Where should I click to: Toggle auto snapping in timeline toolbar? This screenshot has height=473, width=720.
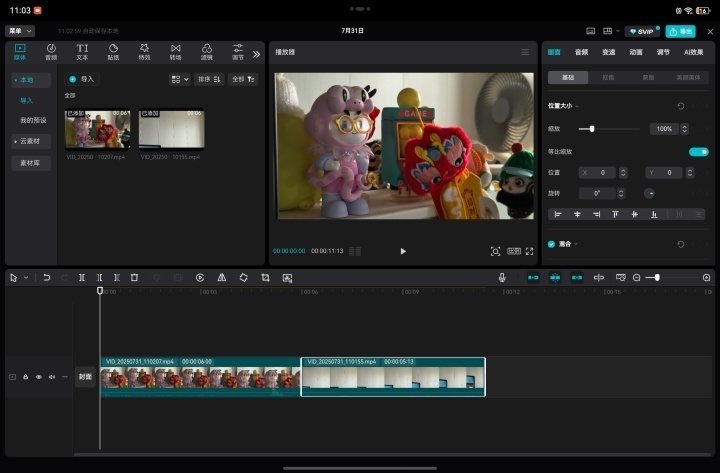pos(555,277)
